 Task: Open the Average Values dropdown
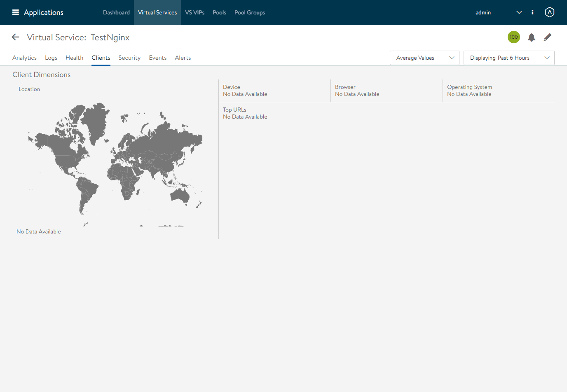pyautogui.click(x=424, y=58)
